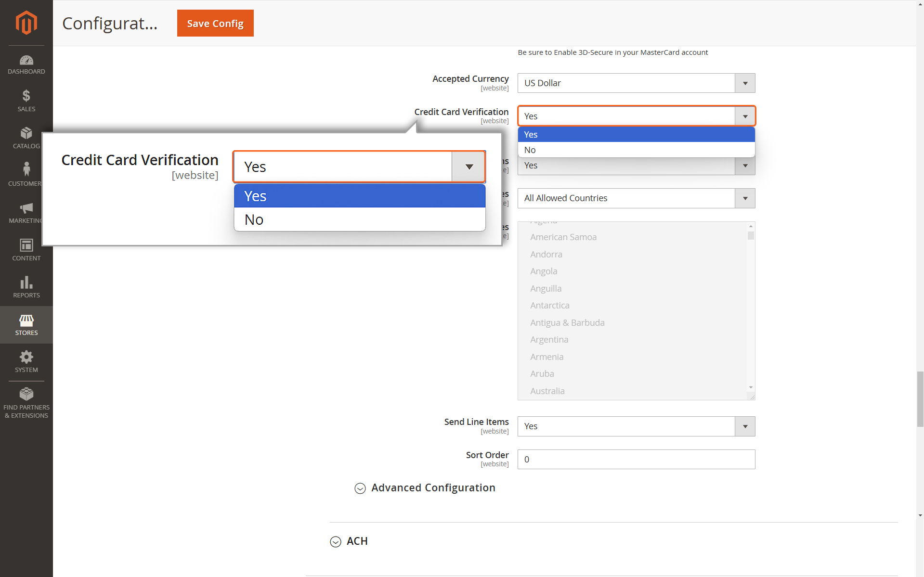This screenshot has height=577, width=924.
Task: Select Argentina in the countries list
Action: (x=549, y=340)
